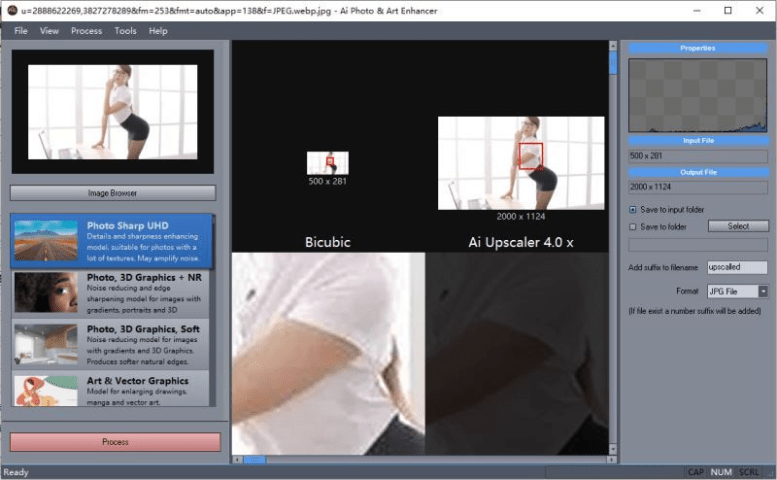Enable the Save to folder option
Image resolution: width=777 pixels, height=480 pixels.
point(633,227)
